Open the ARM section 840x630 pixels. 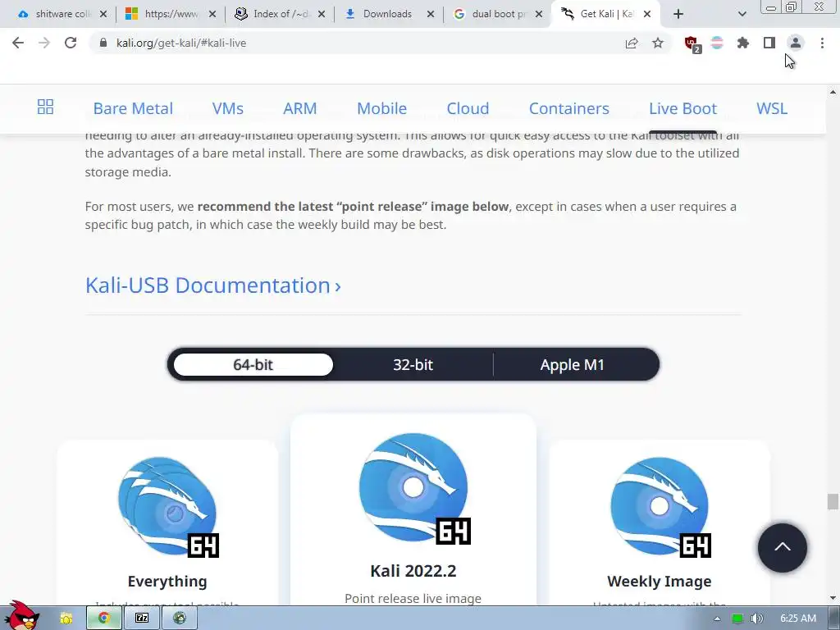[x=300, y=108]
